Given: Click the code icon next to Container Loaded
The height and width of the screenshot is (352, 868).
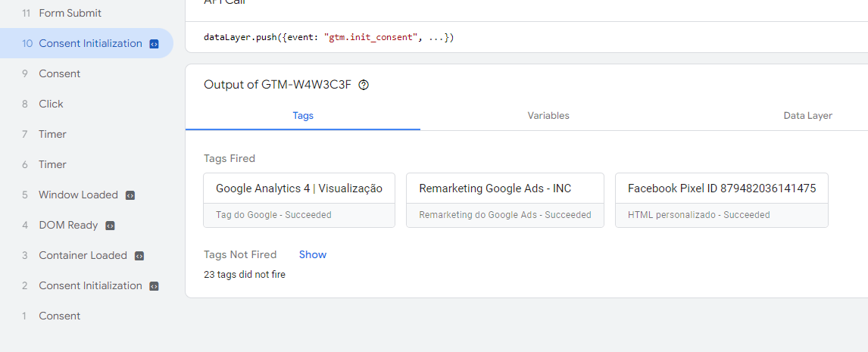Looking at the screenshot, I should tap(139, 256).
